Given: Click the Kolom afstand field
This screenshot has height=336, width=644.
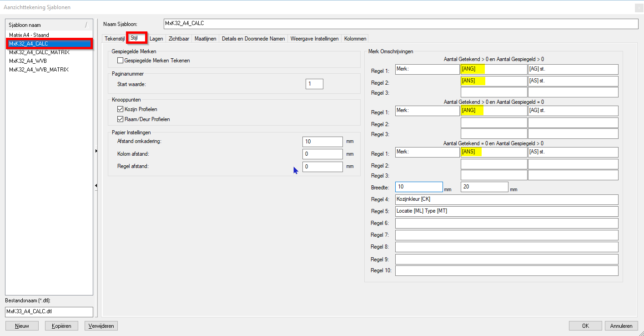Looking at the screenshot, I should 322,154.
